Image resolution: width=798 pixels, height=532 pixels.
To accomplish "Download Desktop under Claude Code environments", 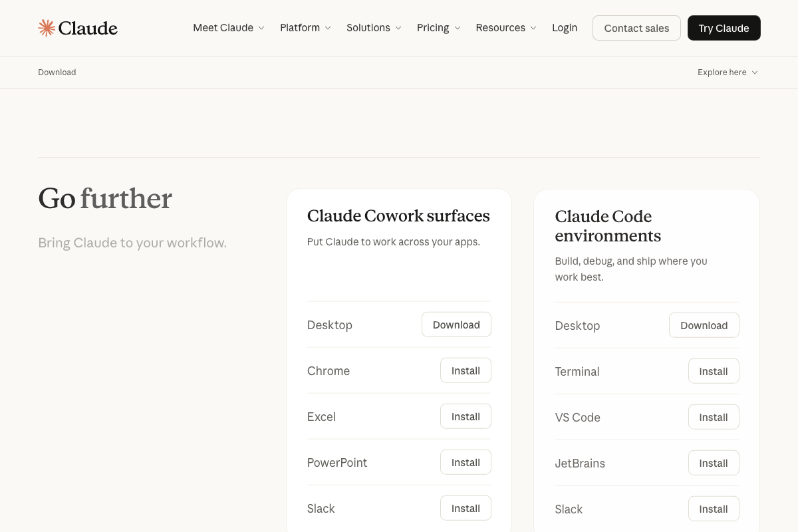I will click(x=704, y=325).
